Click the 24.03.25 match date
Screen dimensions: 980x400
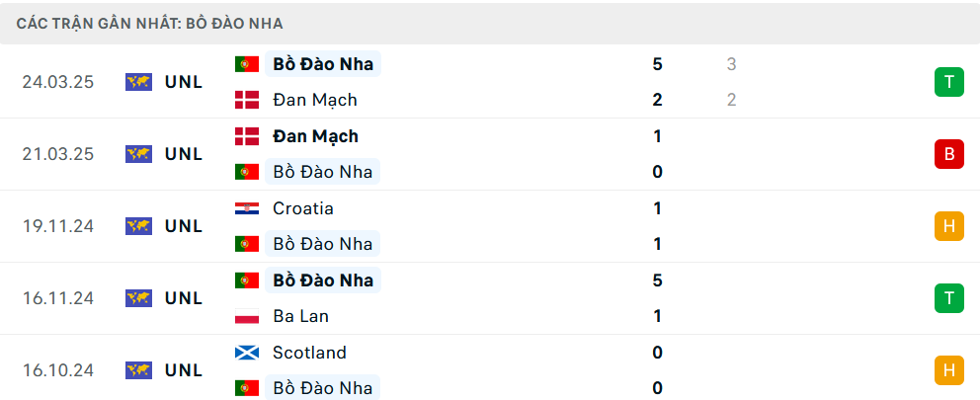point(58,83)
